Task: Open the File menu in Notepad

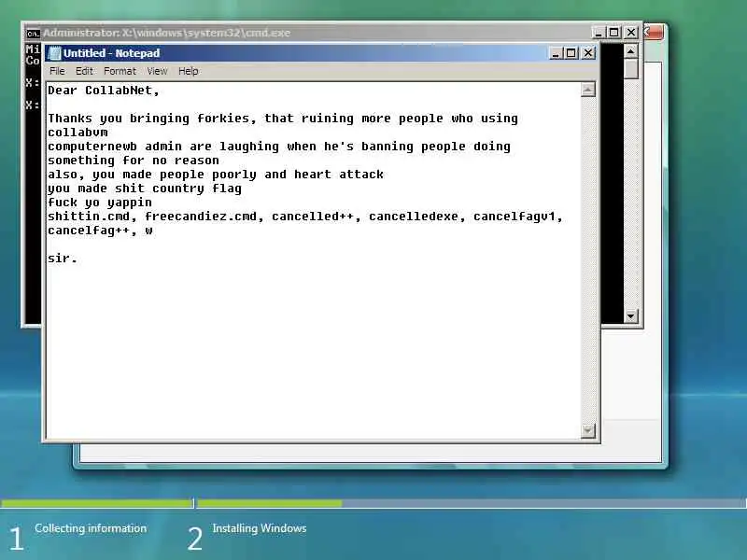Action: pos(57,71)
